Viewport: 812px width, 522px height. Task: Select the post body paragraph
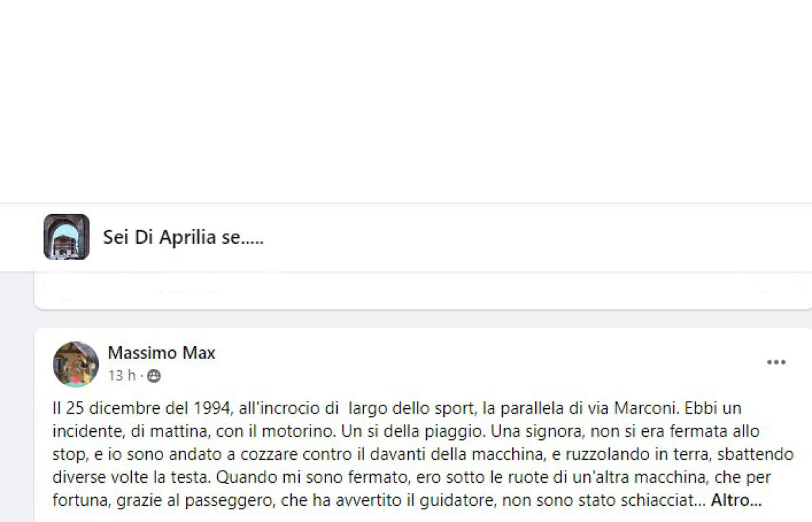pyautogui.click(x=406, y=454)
